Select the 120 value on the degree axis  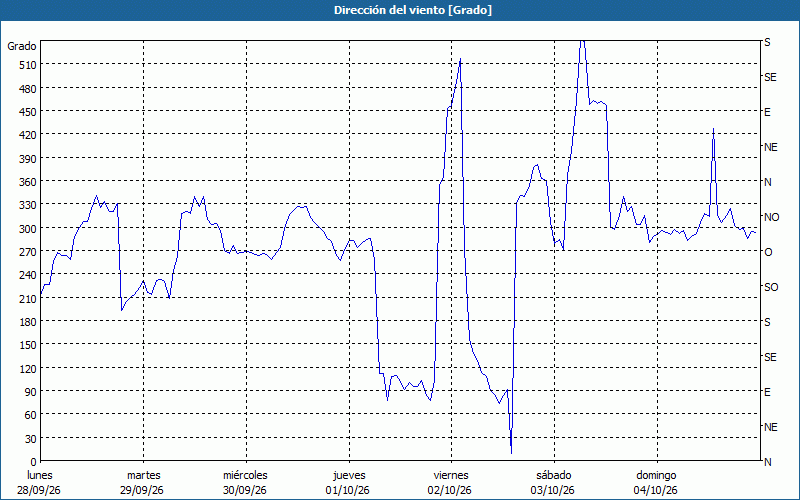point(28,369)
